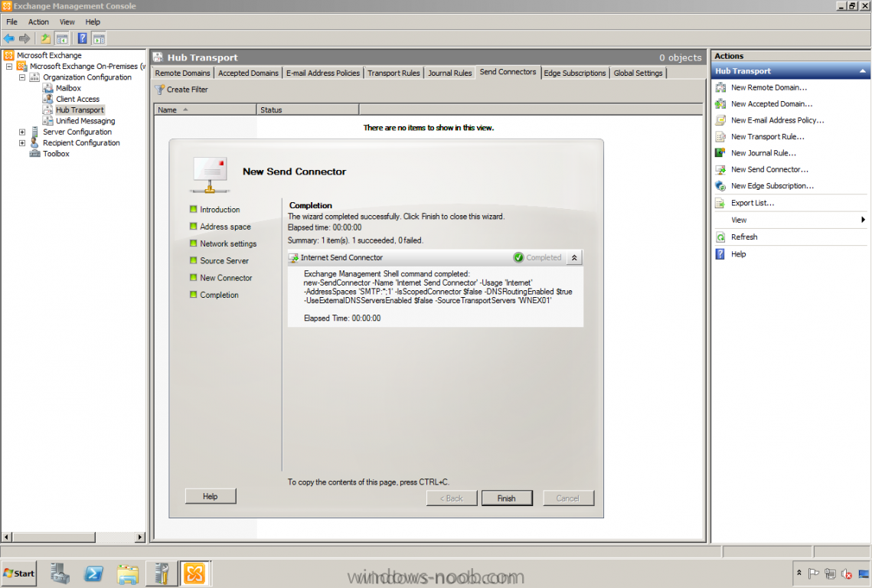
Task: Click the New Send Connector action icon
Action: click(x=720, y=170)
